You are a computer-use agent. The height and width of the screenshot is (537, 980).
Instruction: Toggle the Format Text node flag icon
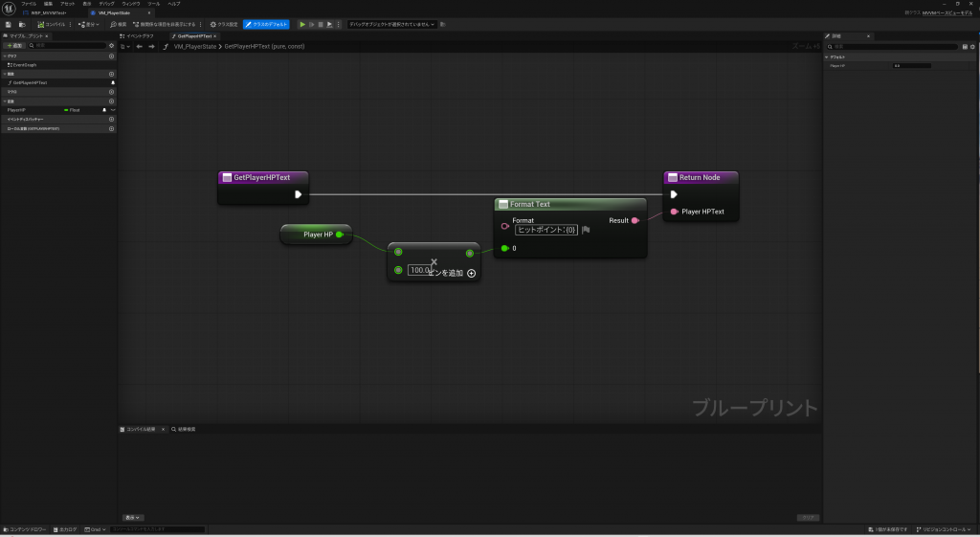point(586,230)
